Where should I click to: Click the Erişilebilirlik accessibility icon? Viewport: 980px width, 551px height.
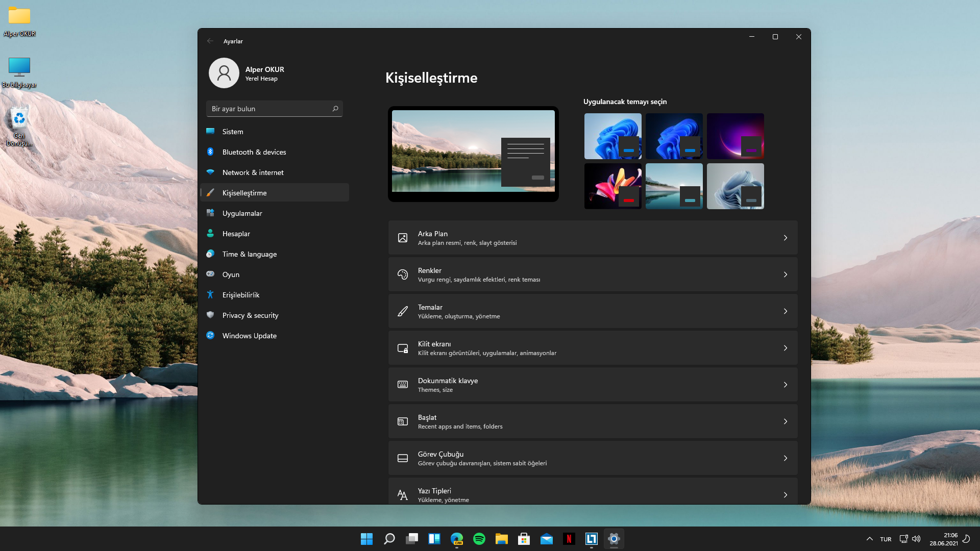tap(210, 294)
